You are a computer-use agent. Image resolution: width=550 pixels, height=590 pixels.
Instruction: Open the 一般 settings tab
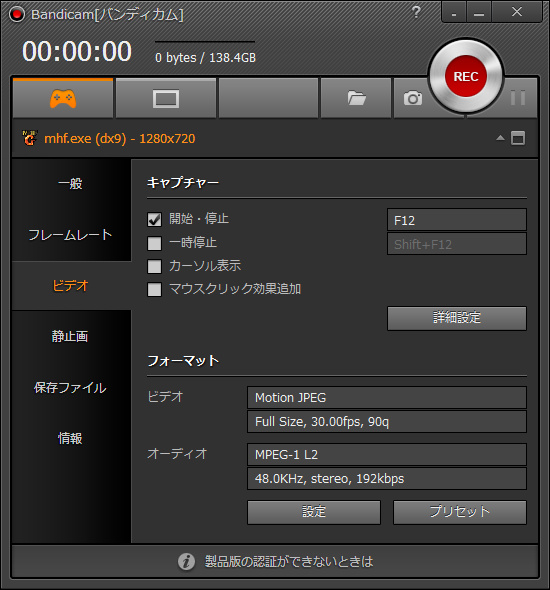(70, 184)
